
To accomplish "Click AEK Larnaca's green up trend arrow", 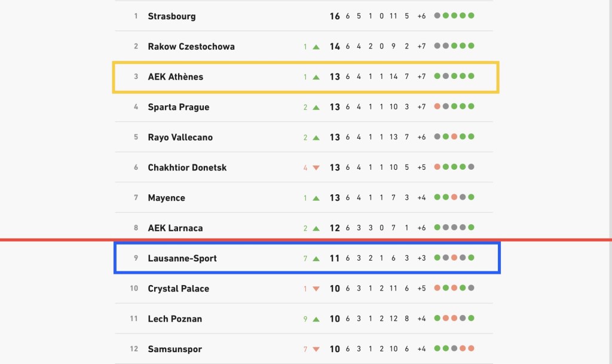I will tap(316, 228).
